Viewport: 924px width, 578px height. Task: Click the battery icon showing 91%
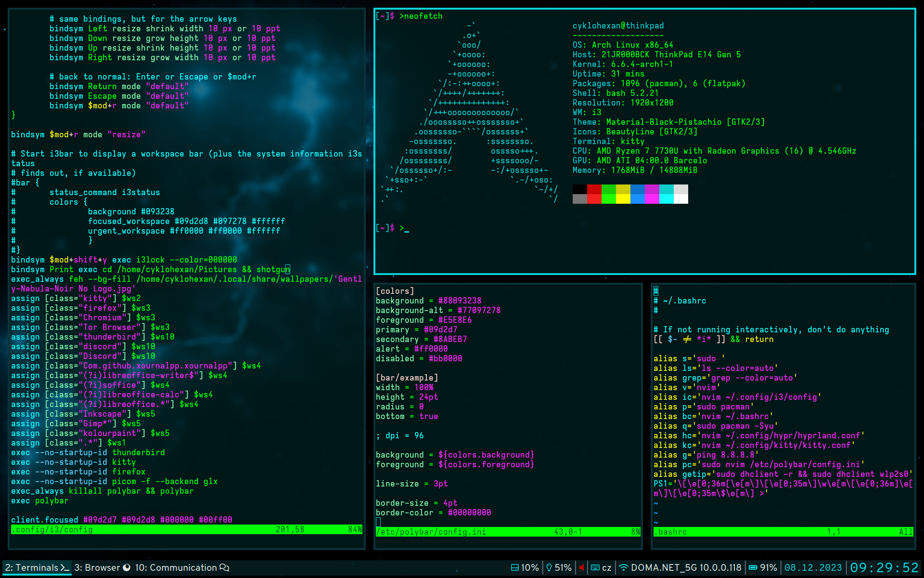pyautogui.click(x=753, y=567)
